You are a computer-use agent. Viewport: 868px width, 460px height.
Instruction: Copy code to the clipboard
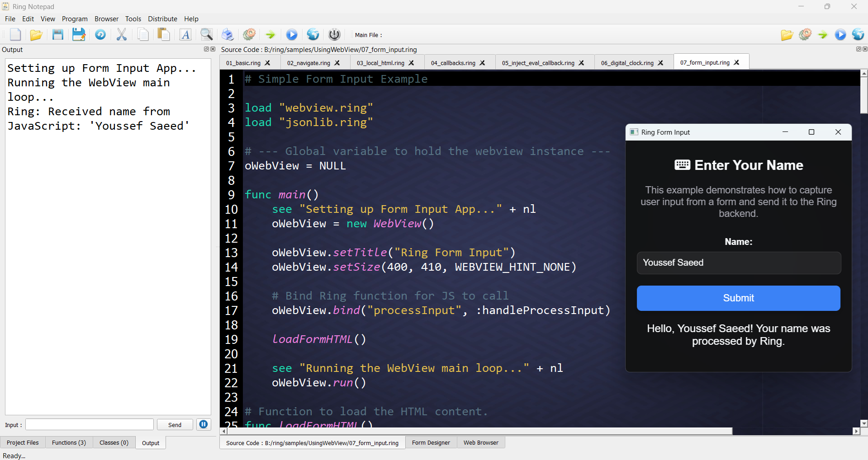(143, 34)
